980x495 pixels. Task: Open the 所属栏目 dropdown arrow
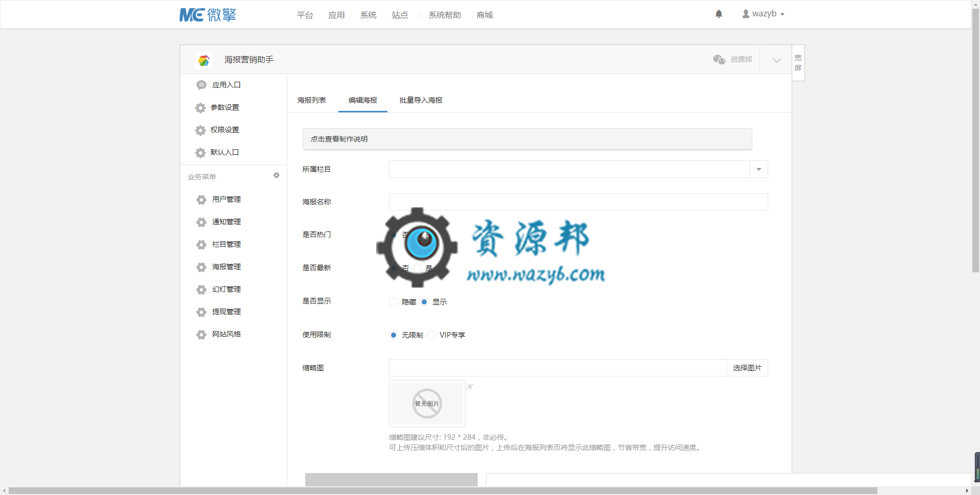759,169
